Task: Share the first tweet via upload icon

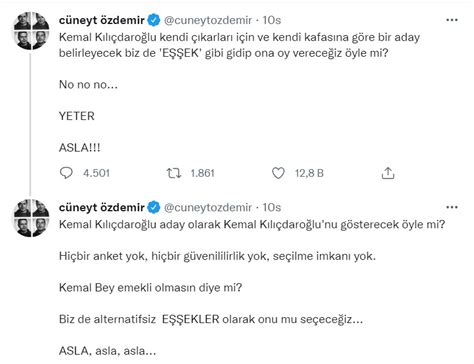Action: point(388,173)
